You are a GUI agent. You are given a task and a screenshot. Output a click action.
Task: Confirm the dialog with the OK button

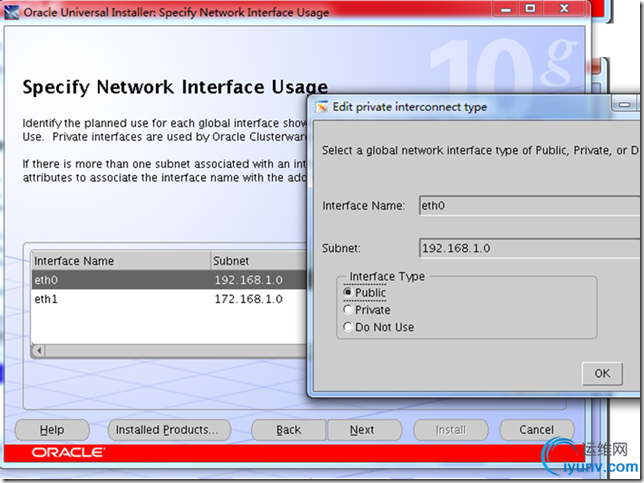[602, 373]
